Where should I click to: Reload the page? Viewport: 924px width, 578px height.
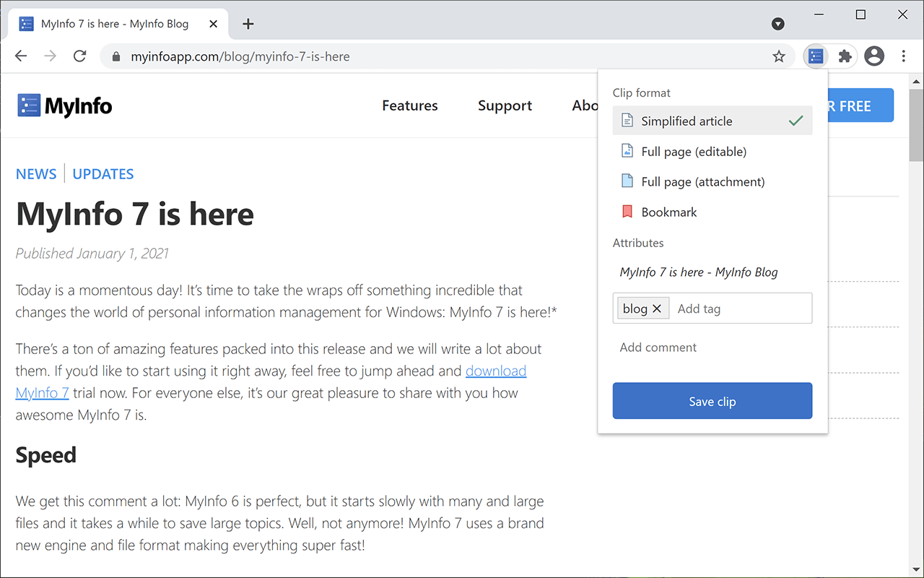coord(79,56)
